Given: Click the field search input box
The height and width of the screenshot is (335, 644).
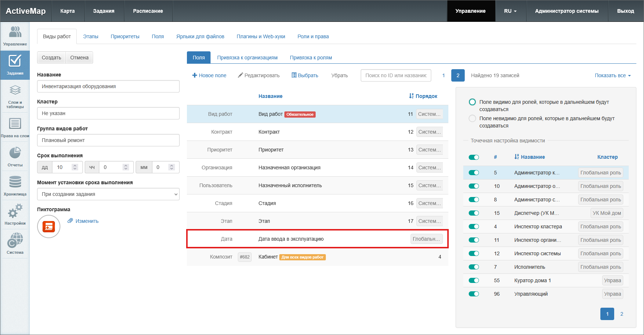Looking at the screenshot, I should coord(396,75).
